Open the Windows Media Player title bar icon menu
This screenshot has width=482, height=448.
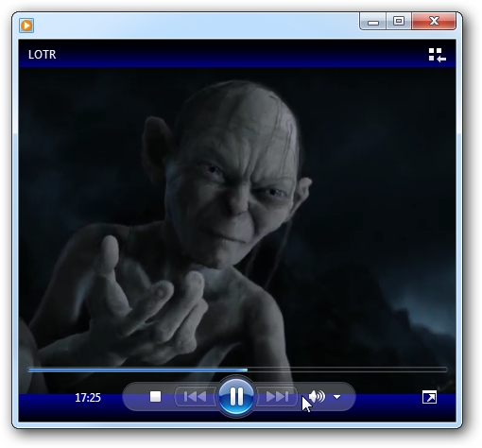[26, 26]
